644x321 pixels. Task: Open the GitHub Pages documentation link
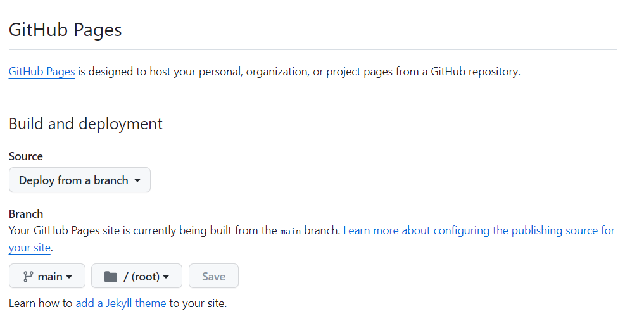42,72
